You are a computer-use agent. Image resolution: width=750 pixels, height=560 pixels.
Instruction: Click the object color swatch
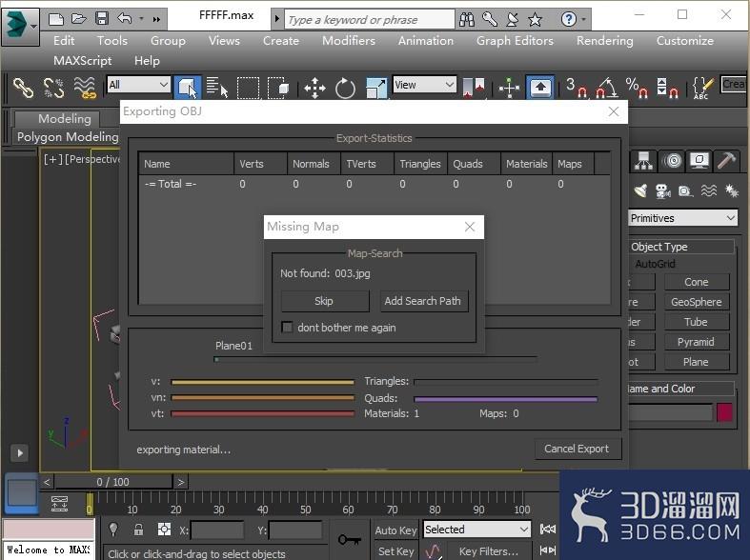[x=724, y=412]
